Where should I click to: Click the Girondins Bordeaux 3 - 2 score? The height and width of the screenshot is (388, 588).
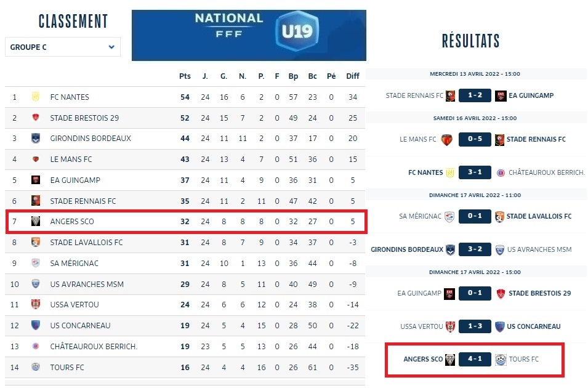pos(474,249)
